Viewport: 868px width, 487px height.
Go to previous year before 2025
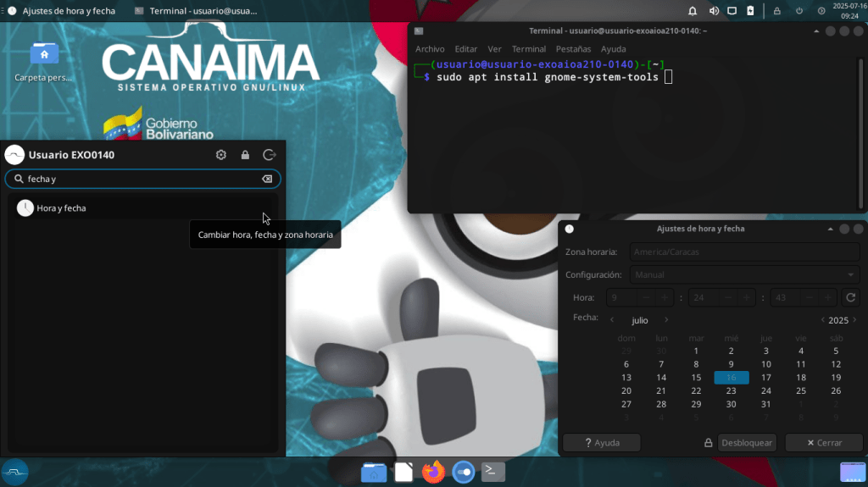(822, 320)
